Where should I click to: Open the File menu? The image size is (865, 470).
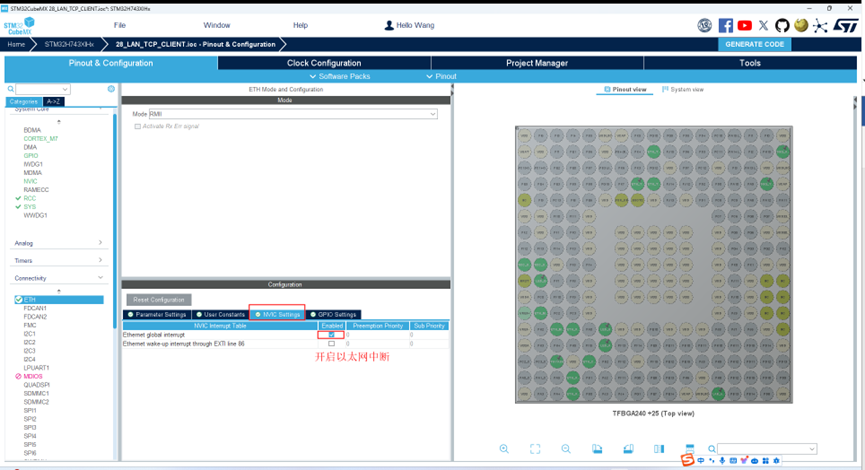coord(120,25)
